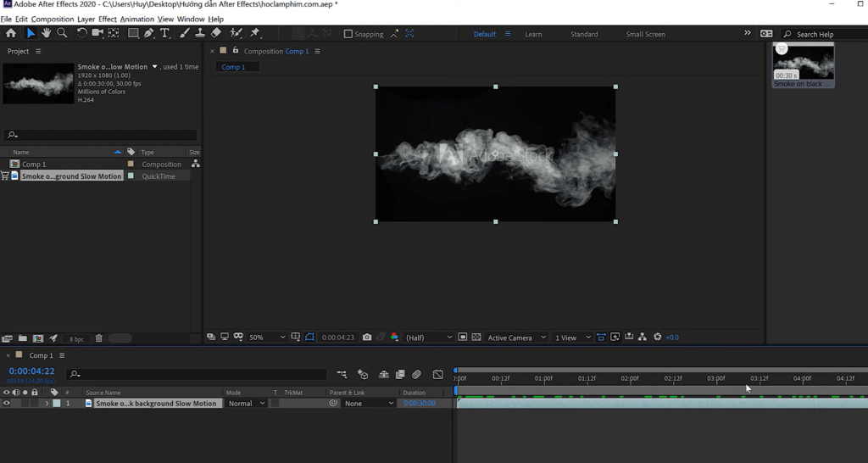Screen dimensions: 868x463
Task: Switch to the Standard workspace
Action: [x=584, y=34]
